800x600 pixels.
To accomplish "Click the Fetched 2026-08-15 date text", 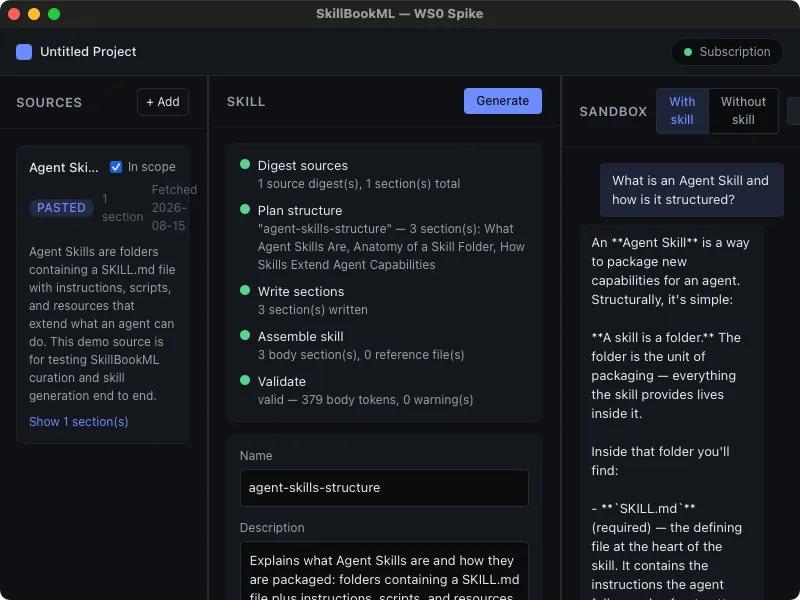I will [174, 208].
